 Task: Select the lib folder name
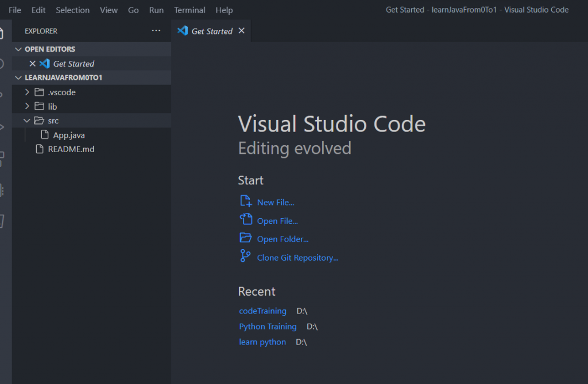point(52,107)
